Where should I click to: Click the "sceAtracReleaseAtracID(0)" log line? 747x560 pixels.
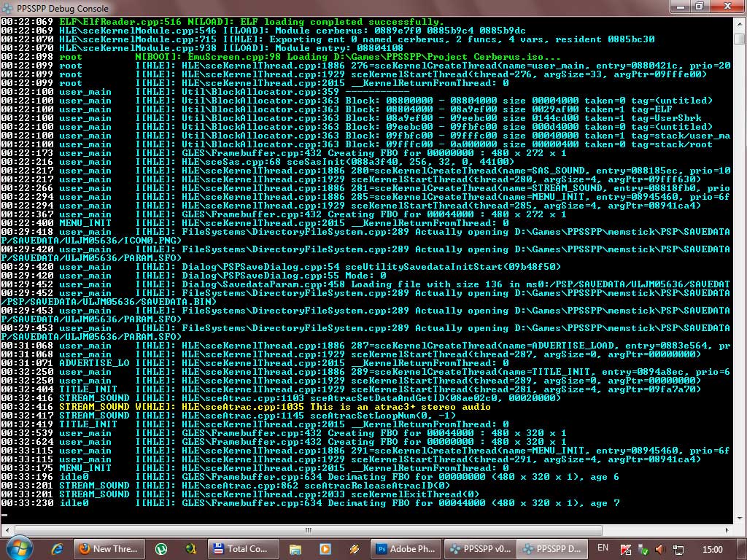[x=225, y=486]
